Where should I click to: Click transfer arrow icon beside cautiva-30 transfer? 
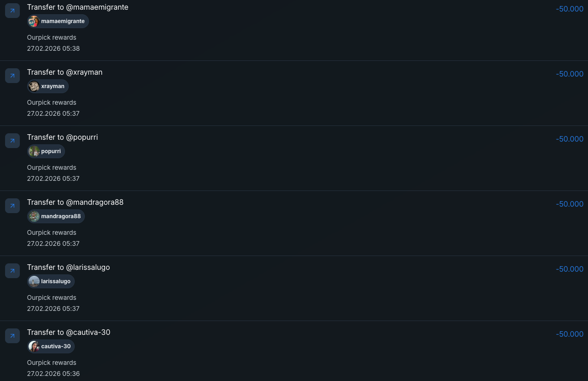[x=12, y=336]
